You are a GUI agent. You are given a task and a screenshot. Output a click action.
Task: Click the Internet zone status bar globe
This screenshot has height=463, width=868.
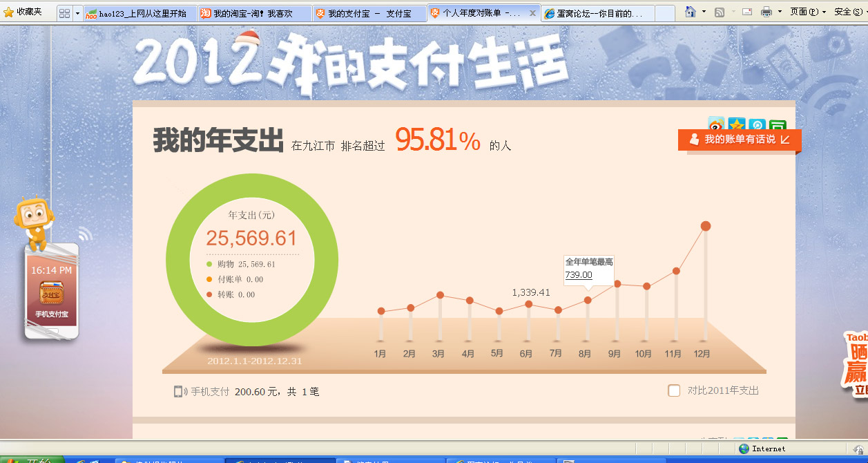point(744,448)
